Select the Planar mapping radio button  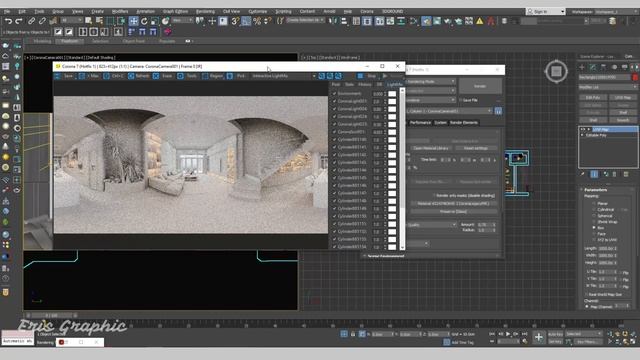tap(594, 203)
